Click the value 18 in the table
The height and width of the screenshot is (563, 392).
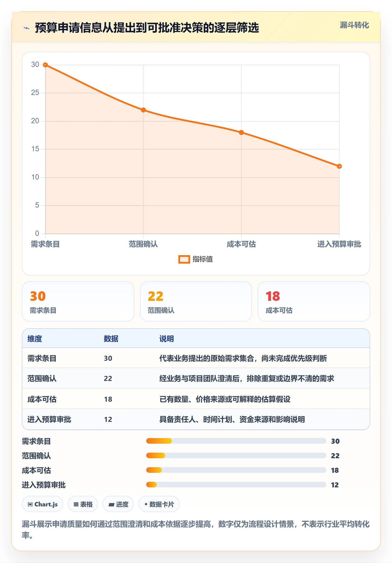pos(108,399)
